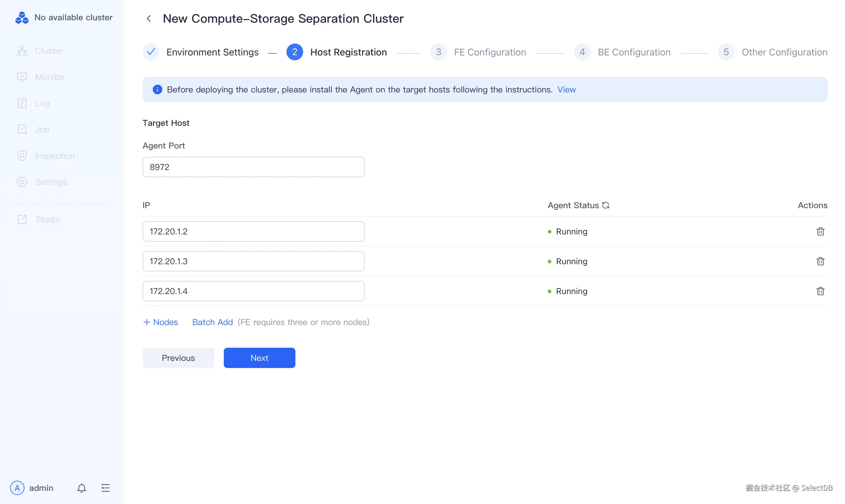Click the Environment Settings completed step
The image size is (845, 504).
[x=212, y=52]
